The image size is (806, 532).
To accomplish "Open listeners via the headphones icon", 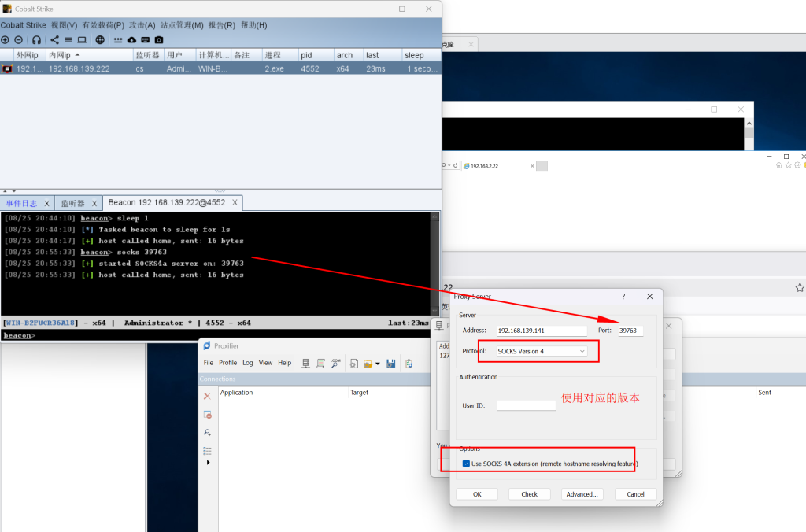I will pyautogui.click(x=36, y=39).
